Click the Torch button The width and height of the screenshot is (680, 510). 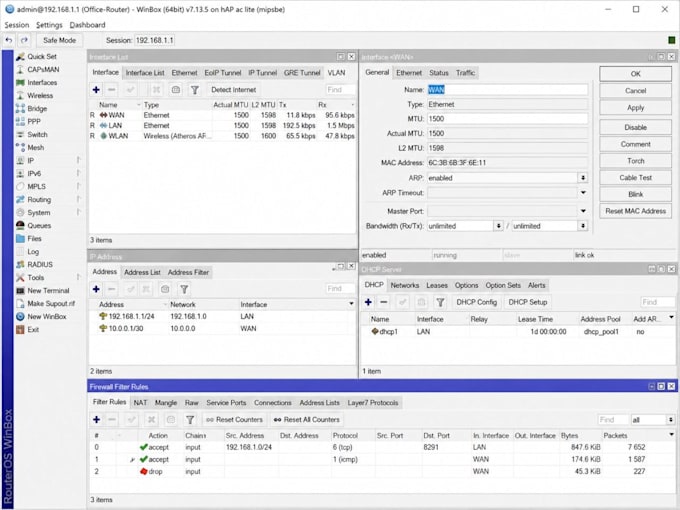point(635,161)
